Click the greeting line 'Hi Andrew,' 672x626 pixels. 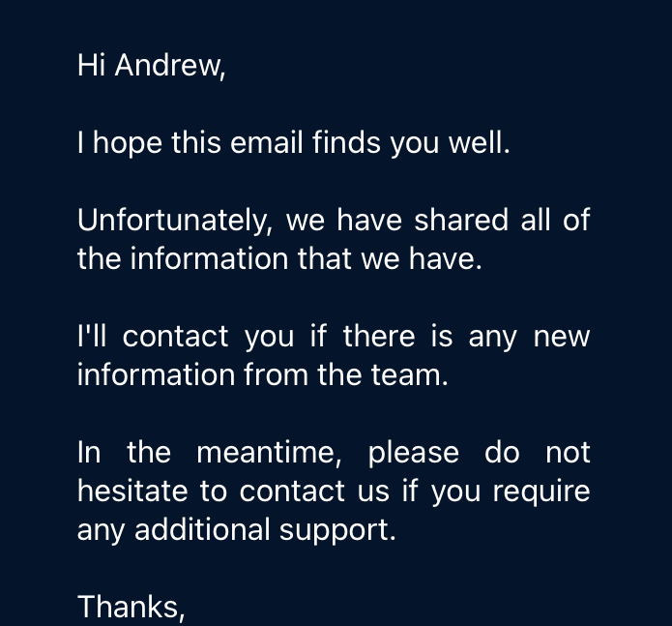[151, 66]
